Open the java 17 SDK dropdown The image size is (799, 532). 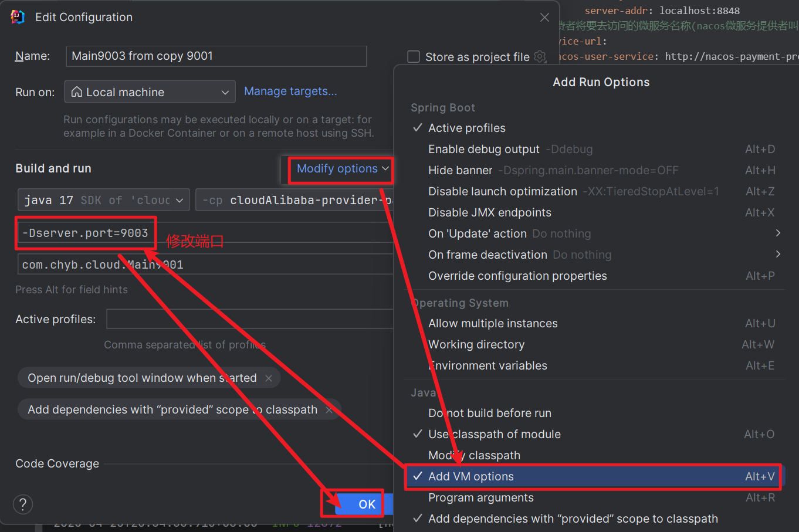(x=103, y=200)
